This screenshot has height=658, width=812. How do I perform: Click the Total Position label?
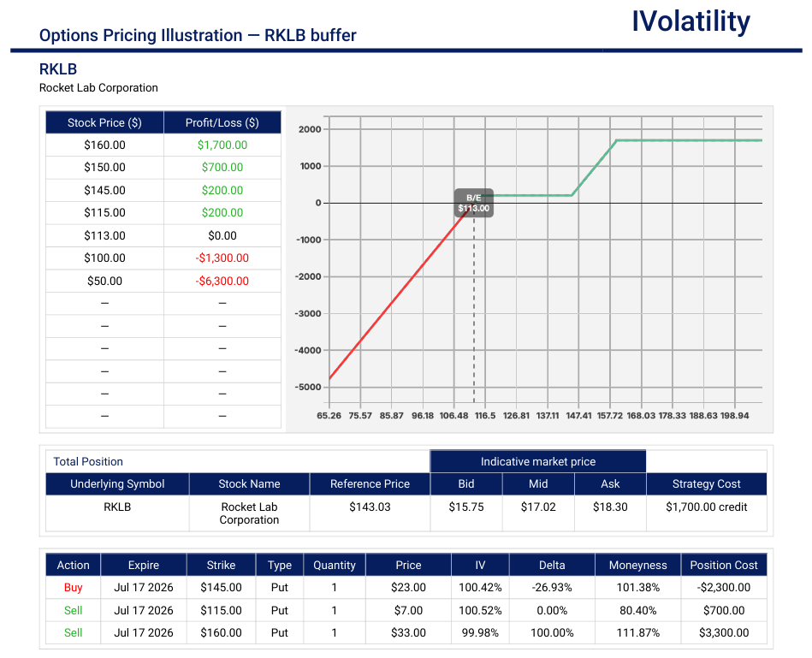(88, 462)
